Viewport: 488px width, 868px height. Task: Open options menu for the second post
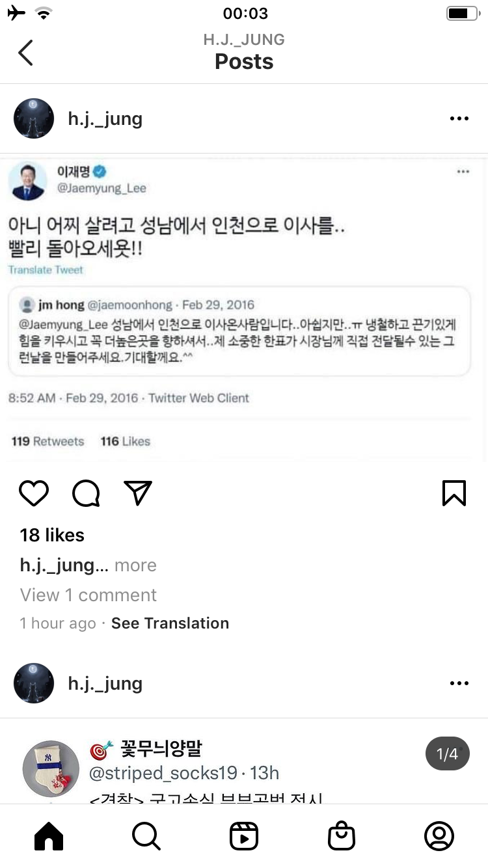click(459, 683)
